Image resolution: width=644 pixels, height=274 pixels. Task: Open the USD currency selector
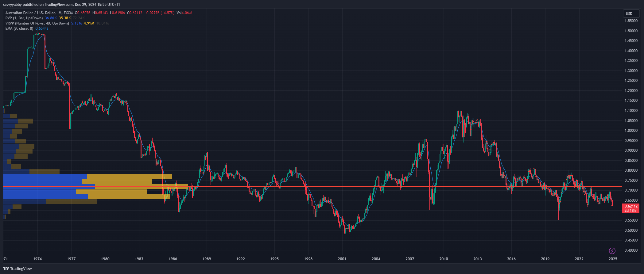(x=629, y=13)
